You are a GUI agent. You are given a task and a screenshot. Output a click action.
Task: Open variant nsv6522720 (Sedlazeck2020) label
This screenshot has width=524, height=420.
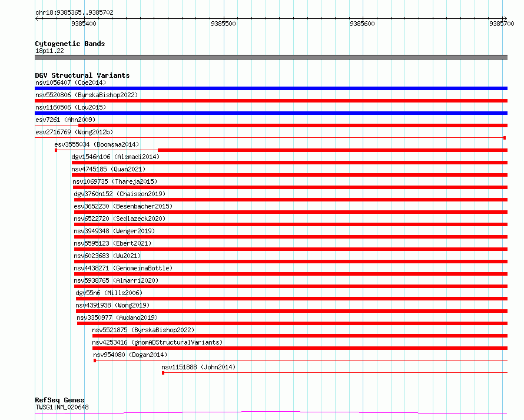120,219
